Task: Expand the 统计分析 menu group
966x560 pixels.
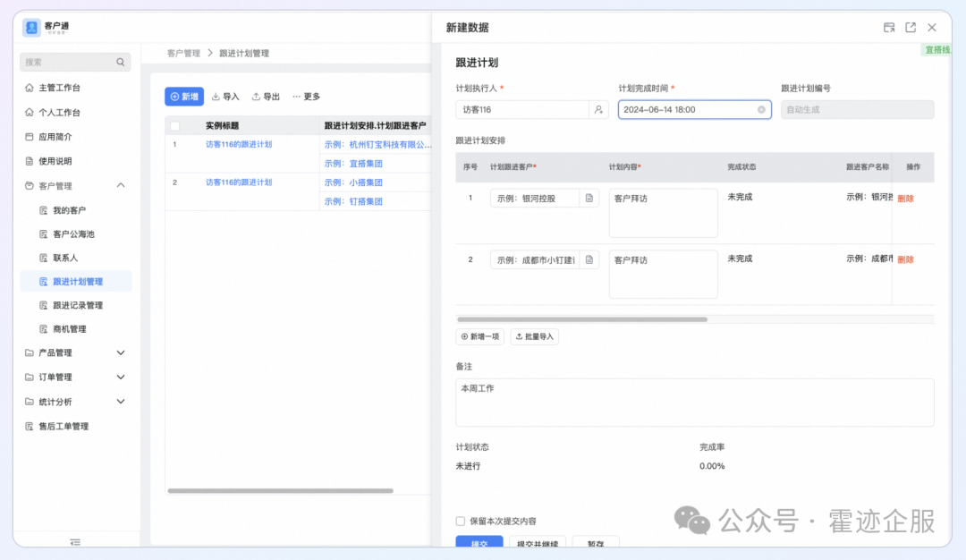Action: point(121,403)
